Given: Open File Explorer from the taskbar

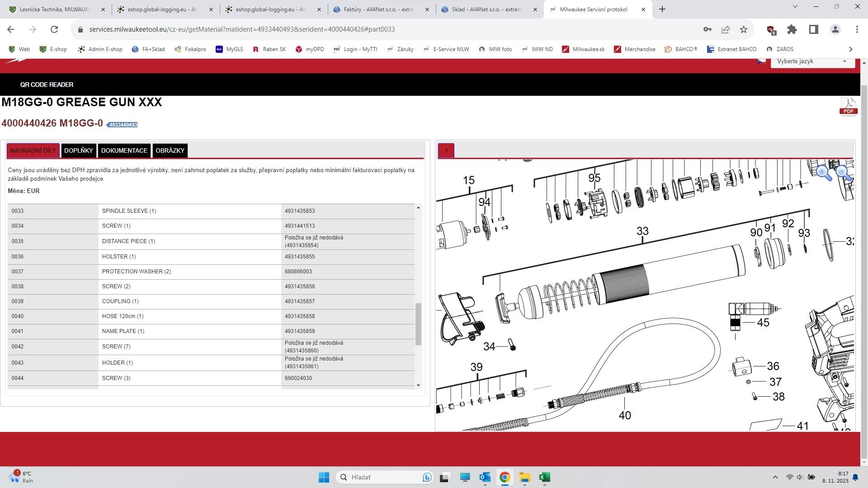Looking at the screenshot, I should tap(524, 477).
